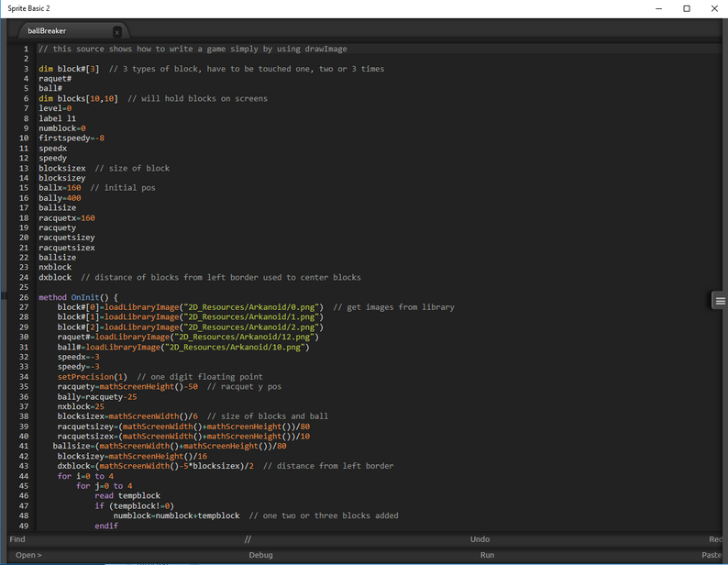Viewport: 728px width, 565px height.
Task: Click the 'for i=0 to 4' code line
Action: tap(85, 476)
